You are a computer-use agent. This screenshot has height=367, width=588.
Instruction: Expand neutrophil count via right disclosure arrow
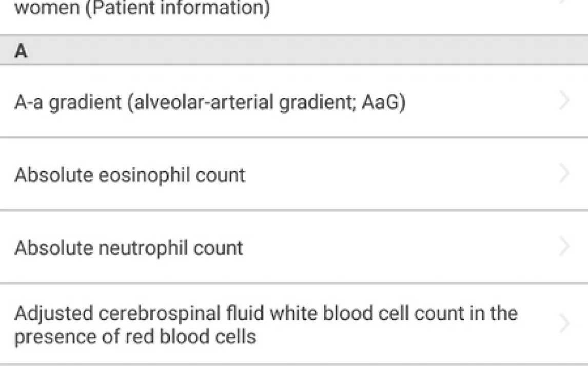click(564, 247)
